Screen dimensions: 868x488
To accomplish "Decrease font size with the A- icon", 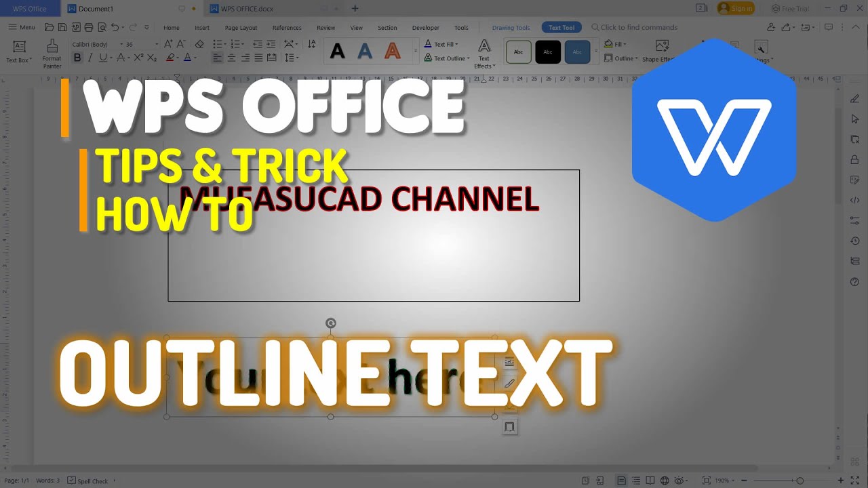I will (x=182, y=44).
